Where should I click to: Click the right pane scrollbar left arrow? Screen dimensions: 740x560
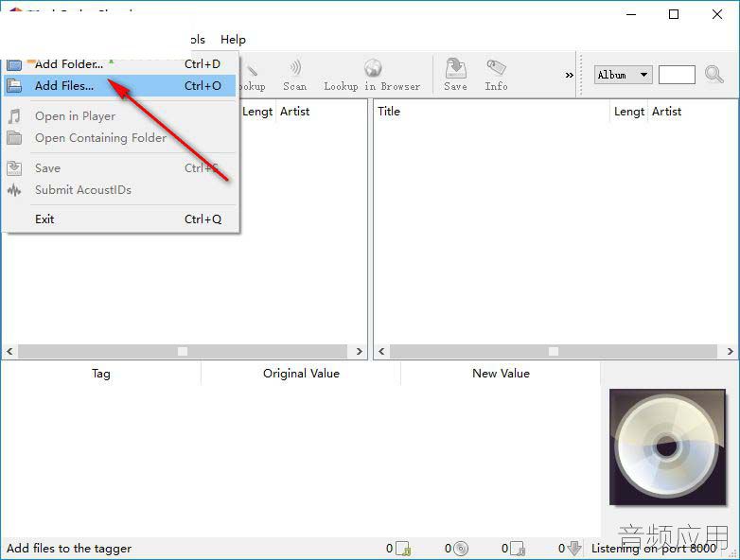click(x=381, y=352)
